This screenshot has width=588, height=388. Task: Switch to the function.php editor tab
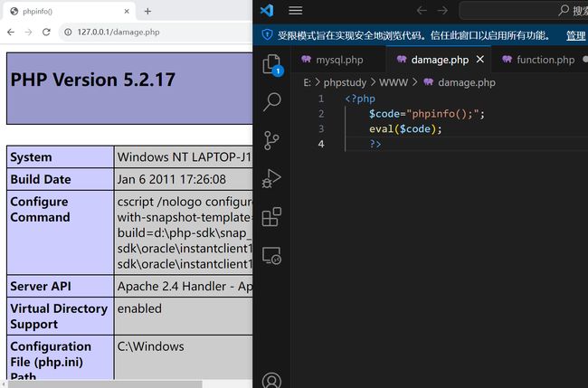pos(538,60)
